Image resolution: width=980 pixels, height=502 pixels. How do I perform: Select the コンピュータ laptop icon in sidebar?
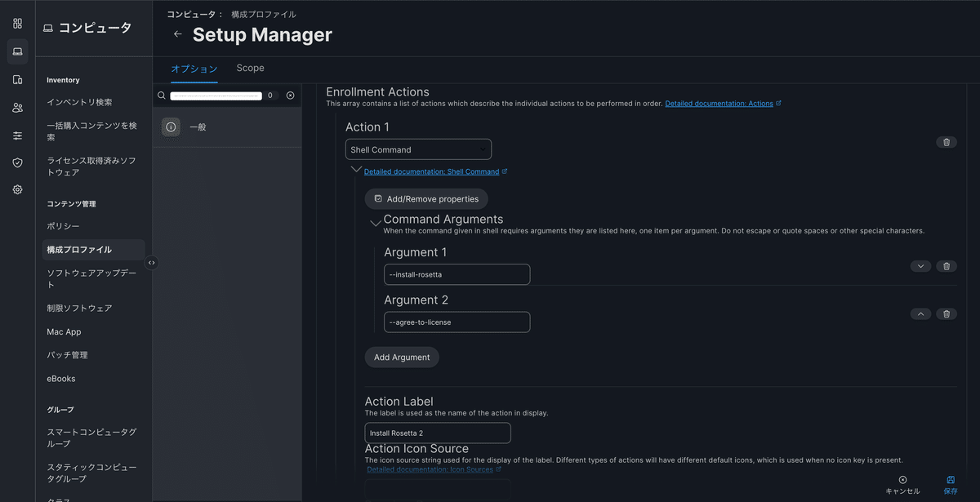point(16,51)
